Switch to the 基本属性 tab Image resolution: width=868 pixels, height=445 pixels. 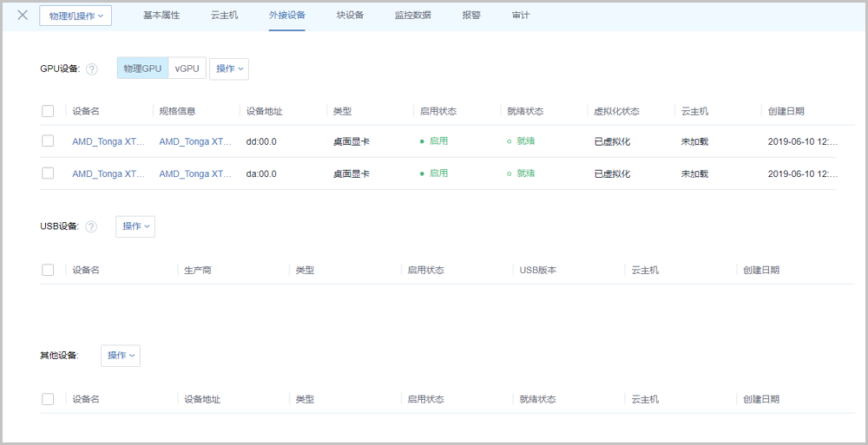[163, 16]
